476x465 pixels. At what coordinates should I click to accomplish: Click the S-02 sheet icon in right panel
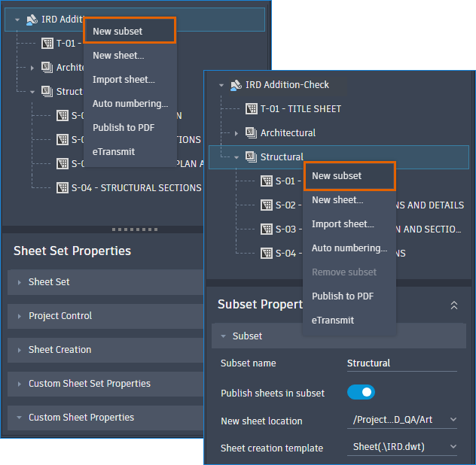tap(267, 205)
